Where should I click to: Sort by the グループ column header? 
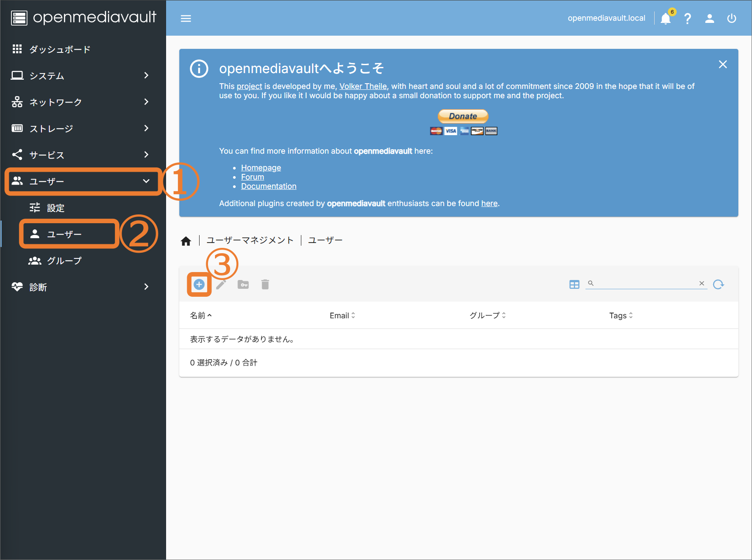click(488, 316)
